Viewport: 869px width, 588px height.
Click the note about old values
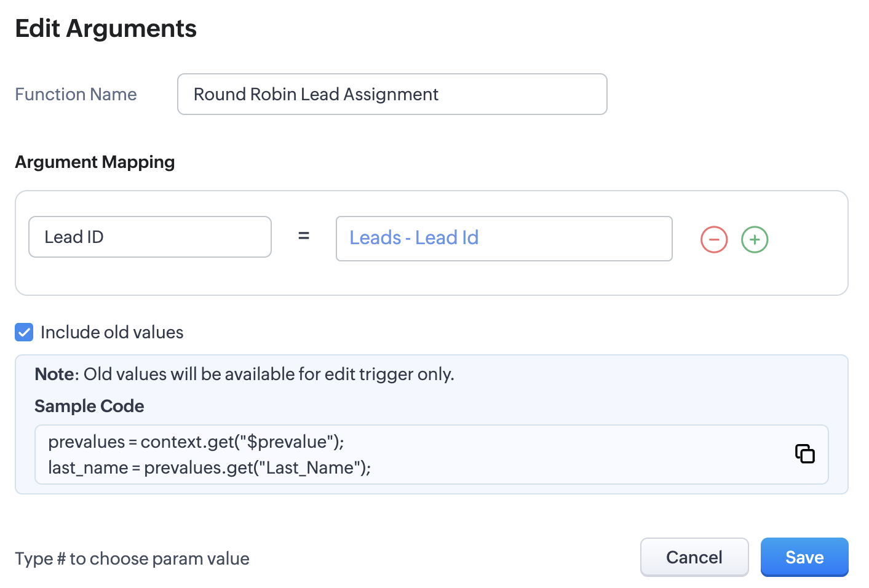(x=269, y=374)
